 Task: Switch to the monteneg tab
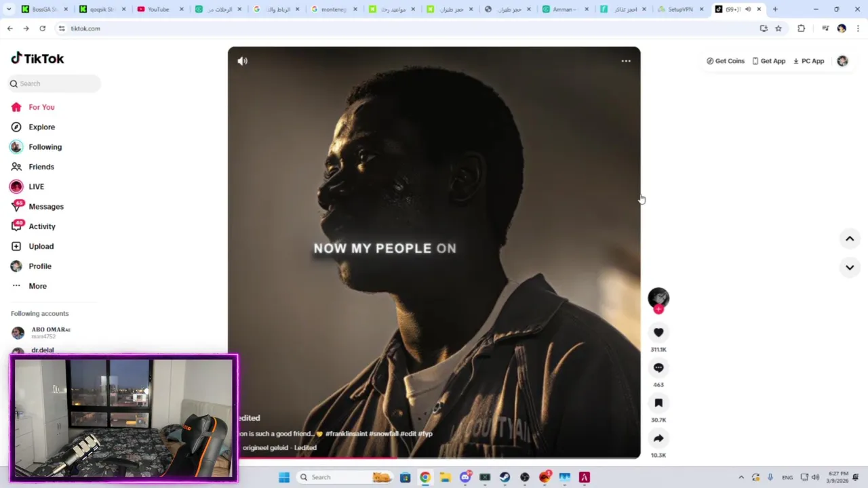(x=334, y=9)
